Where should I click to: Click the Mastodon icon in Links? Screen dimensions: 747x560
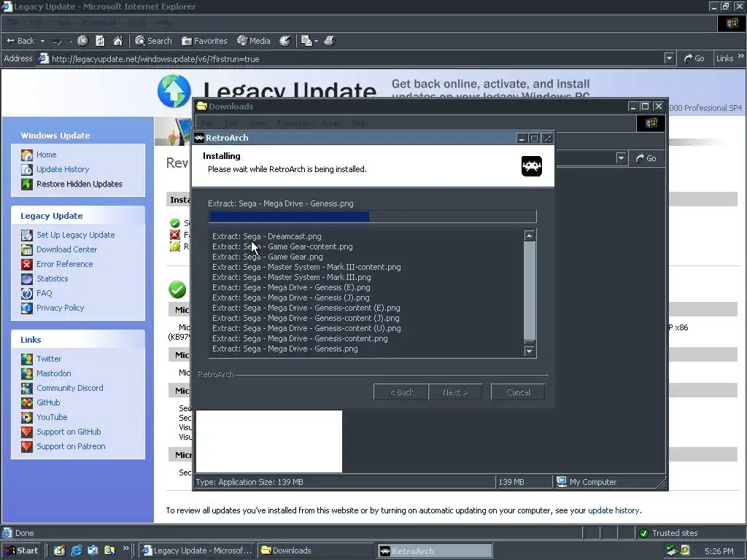pos(27,374)
